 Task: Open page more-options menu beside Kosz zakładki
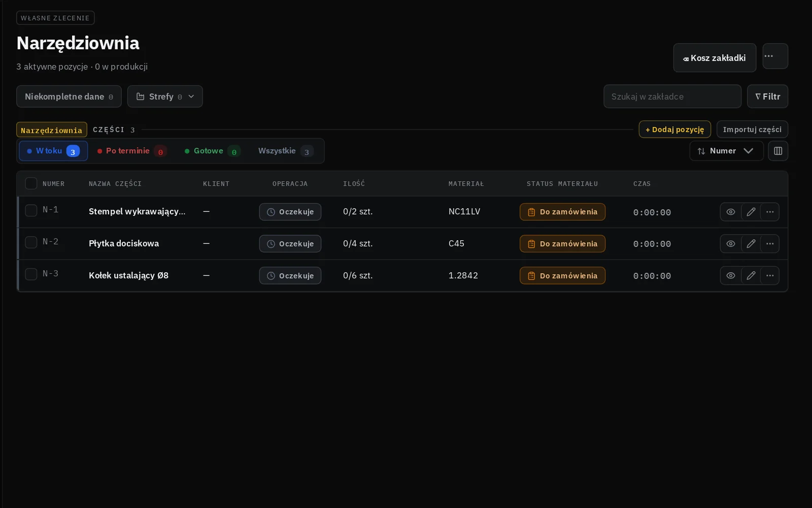775,56
